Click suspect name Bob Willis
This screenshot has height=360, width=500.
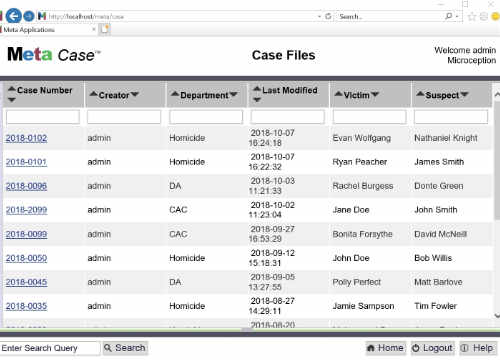tap(433, 258)
